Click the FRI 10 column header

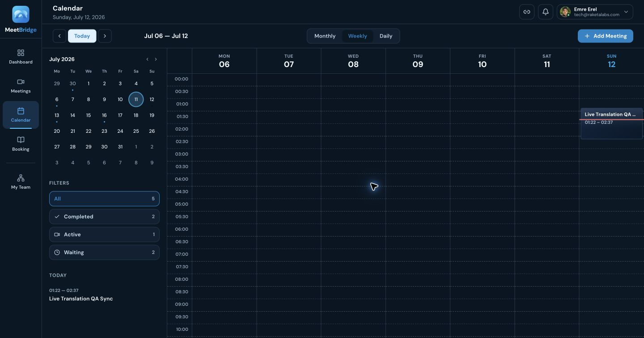click(482, 61)
